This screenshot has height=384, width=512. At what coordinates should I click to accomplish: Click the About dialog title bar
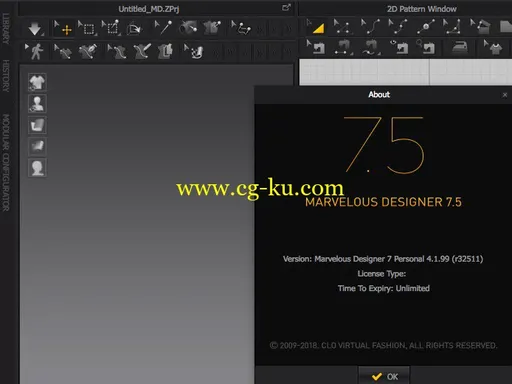(383, 95)
